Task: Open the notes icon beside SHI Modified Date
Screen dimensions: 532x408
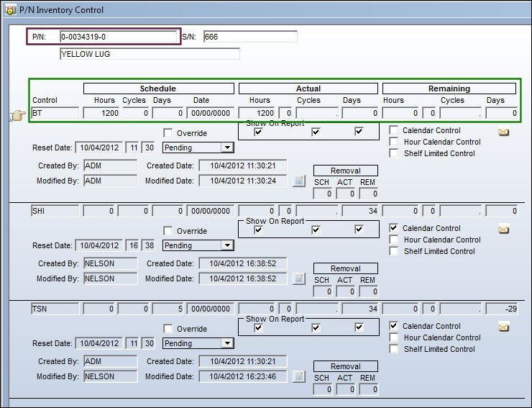Action: click(299, 278)
